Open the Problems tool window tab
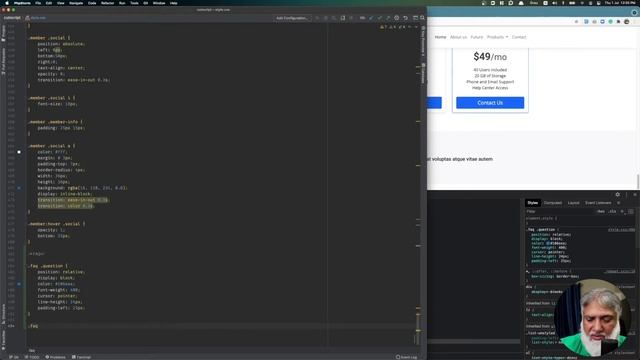The height and width of the screenshot is (360, 640). coord(55,357)
